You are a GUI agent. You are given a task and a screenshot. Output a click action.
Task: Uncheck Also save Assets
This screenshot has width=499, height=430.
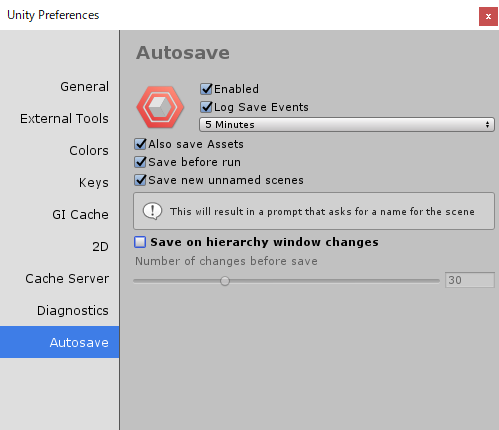coord(140,144)
